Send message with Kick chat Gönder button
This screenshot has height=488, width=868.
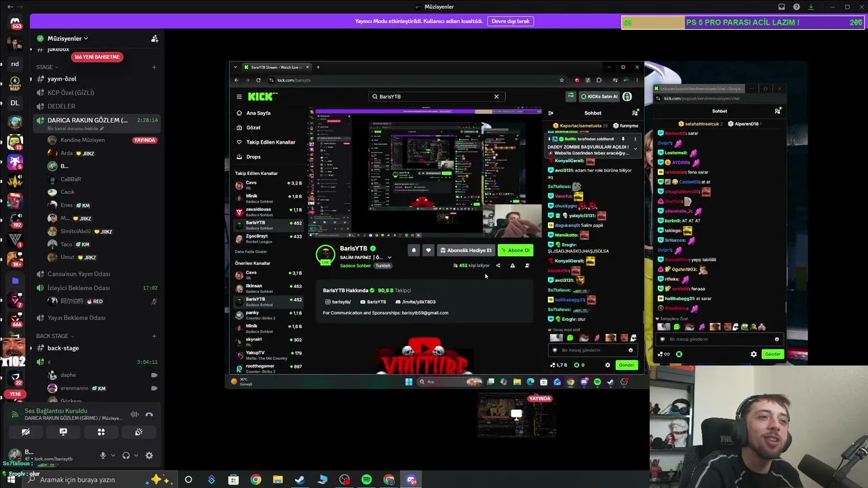(626, 365)
